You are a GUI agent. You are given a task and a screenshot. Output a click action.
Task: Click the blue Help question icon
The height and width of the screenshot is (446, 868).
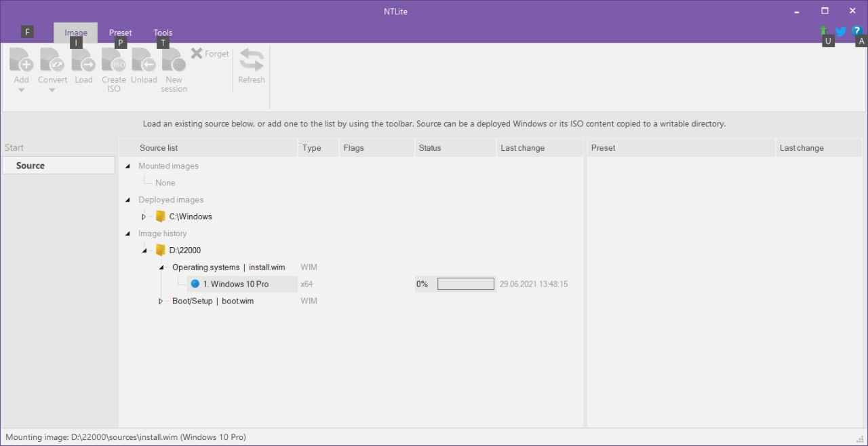point(856,31)
